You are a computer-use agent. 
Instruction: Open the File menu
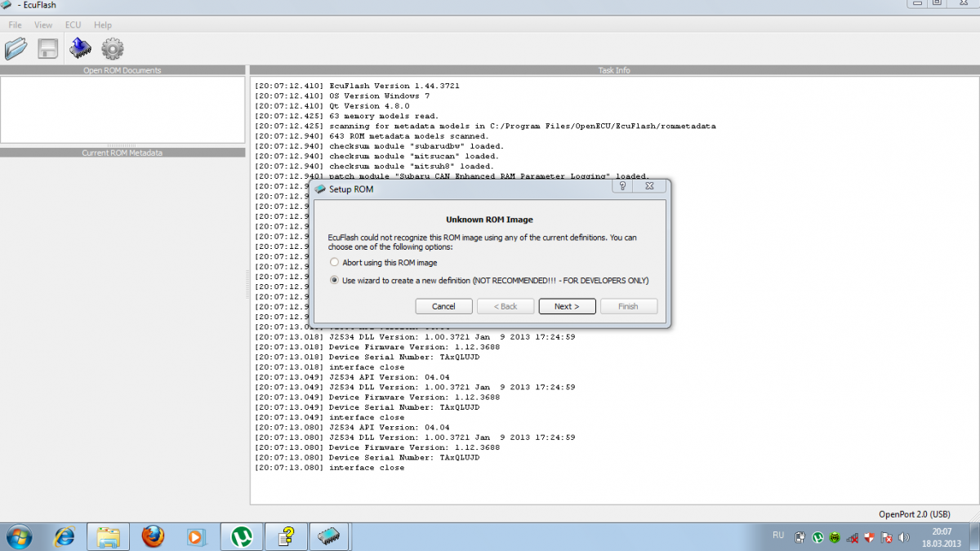[x=15, y=25]
